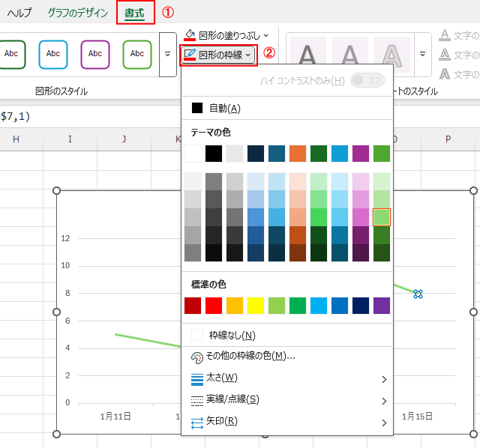Select the standard purple swatch
The height and width of the screenshot is (448, 480).
tap(382, 306)
